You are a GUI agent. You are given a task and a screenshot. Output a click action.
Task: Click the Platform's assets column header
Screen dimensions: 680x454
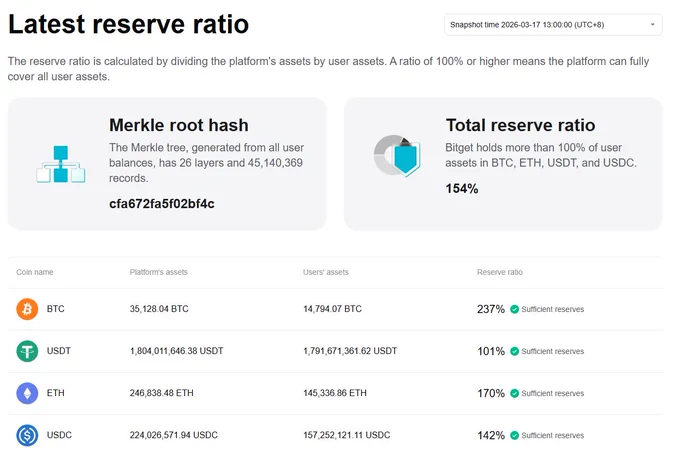(x=159, y=272)
